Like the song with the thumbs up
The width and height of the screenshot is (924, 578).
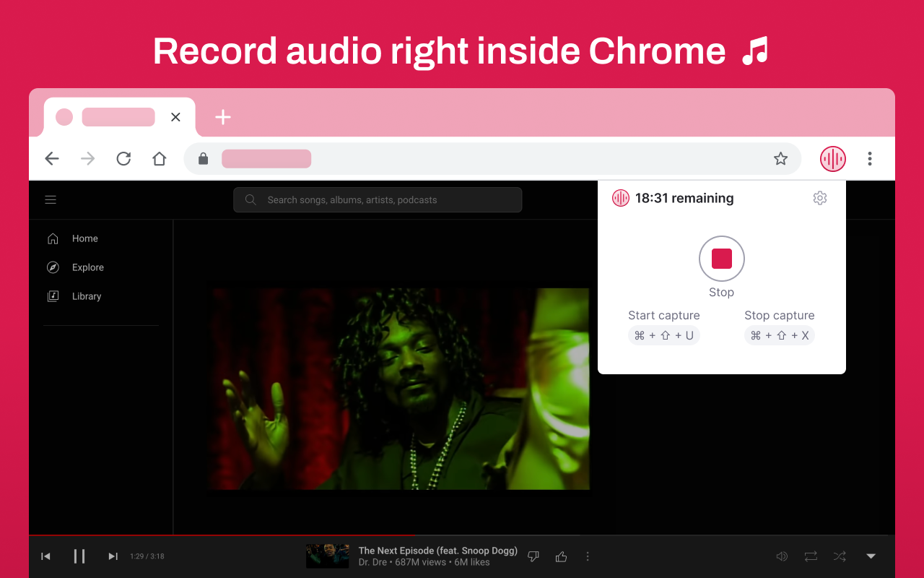pyautogui.click(x=561, y=556)
